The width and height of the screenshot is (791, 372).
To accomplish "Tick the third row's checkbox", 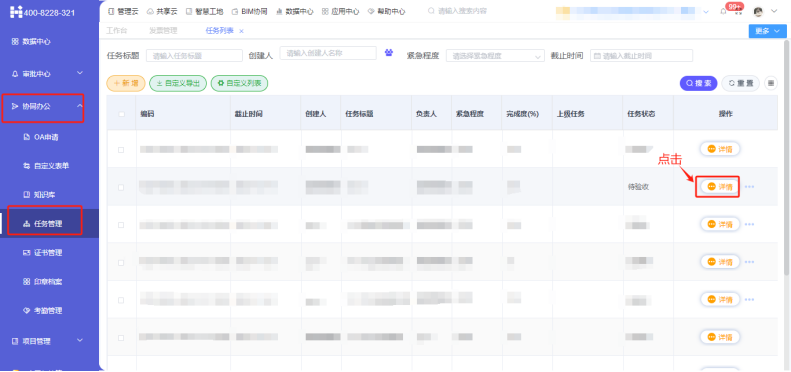I will click(121, 225).
